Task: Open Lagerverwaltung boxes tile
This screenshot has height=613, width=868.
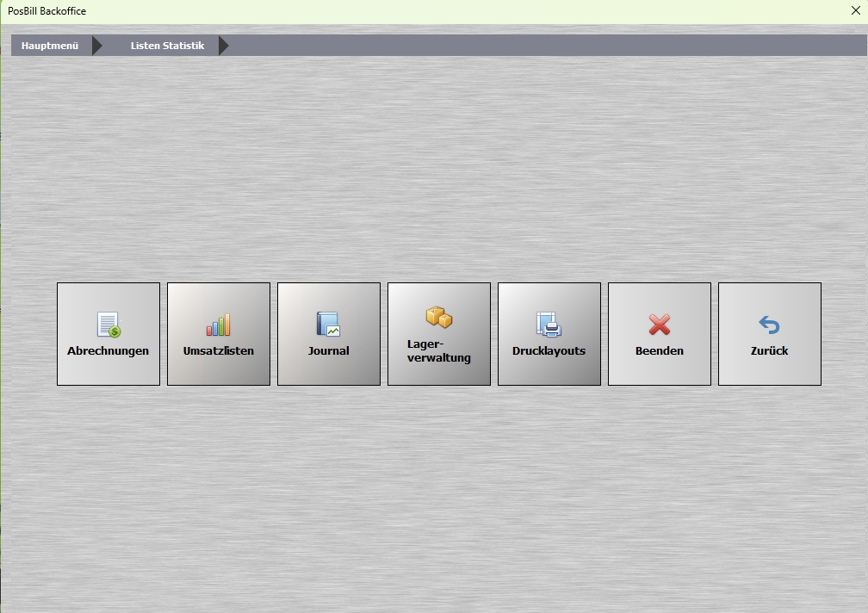Action: point(439,334)
